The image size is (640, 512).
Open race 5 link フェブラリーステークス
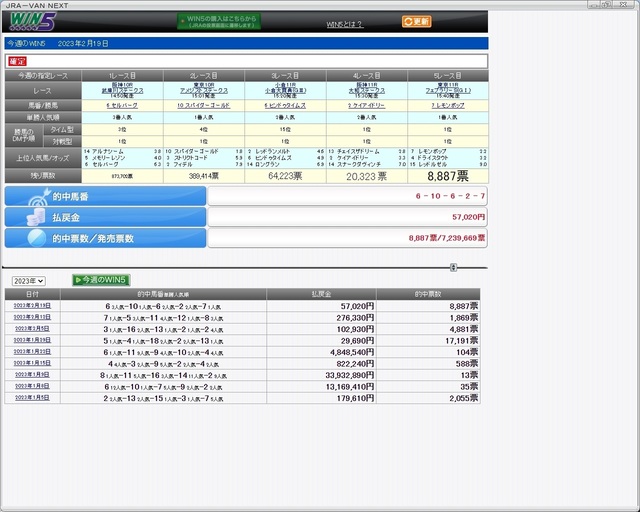click(x=448, y=91)
